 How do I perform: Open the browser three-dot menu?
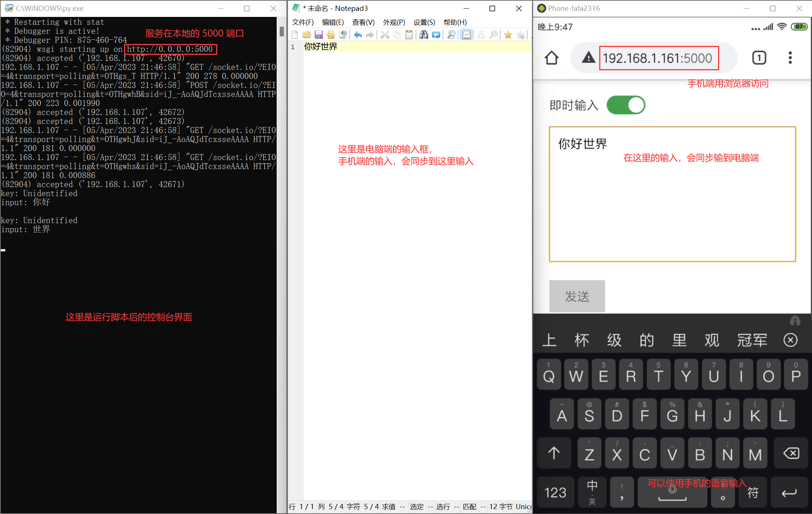point(790,58)
